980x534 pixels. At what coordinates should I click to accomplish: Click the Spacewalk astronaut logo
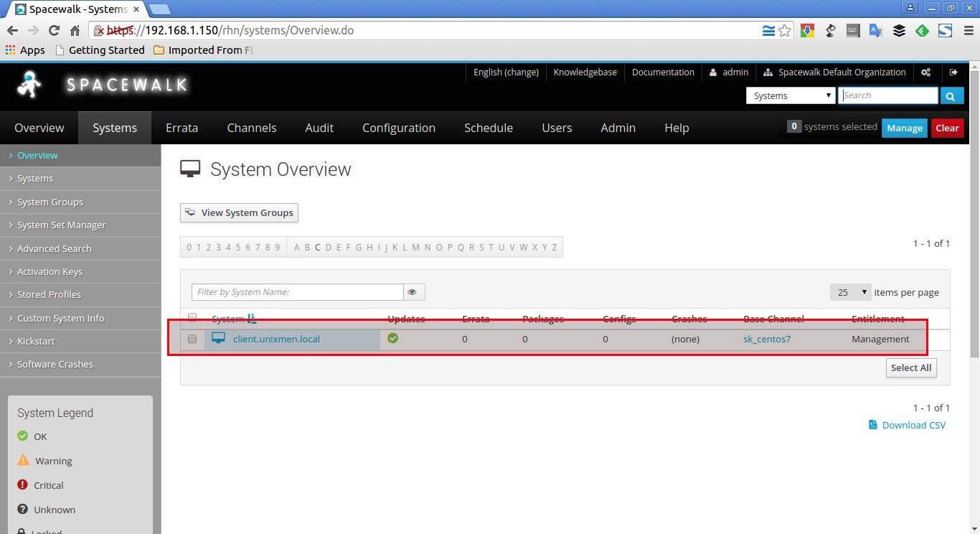[29, 85]
